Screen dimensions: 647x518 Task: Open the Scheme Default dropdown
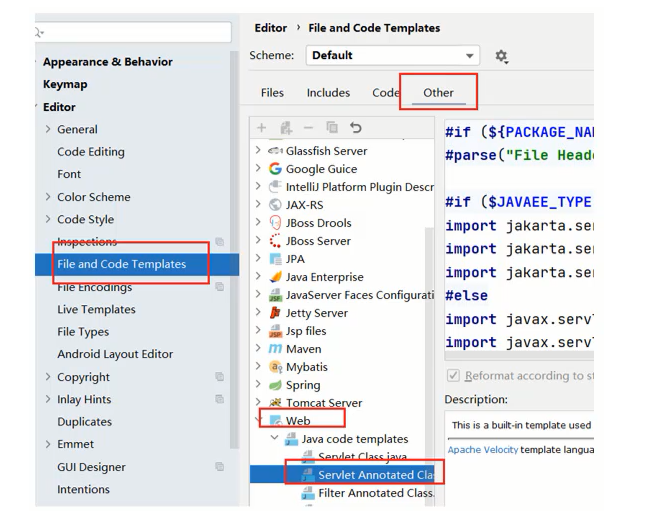click(392, 55)
